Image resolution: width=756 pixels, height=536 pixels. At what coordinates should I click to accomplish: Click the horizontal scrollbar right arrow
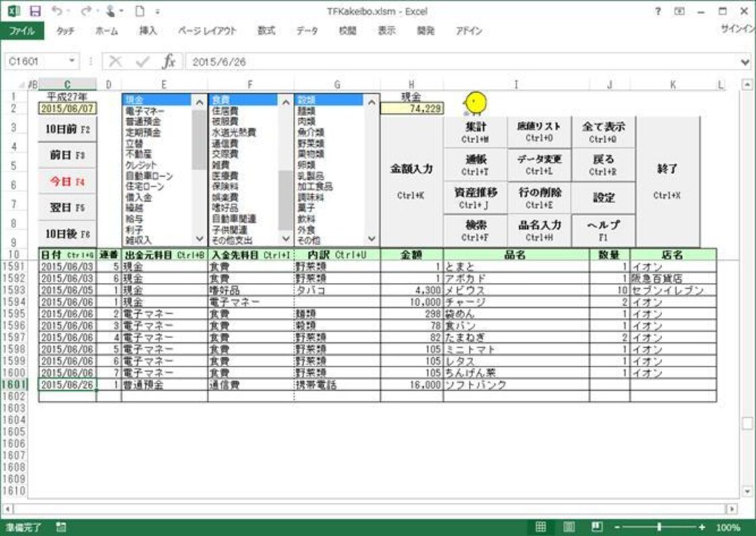tap(732, 508)
